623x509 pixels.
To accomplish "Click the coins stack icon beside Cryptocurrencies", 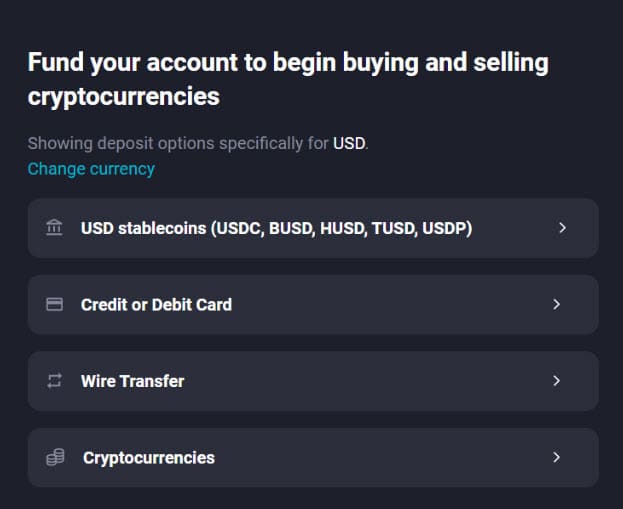I will 56,458.
